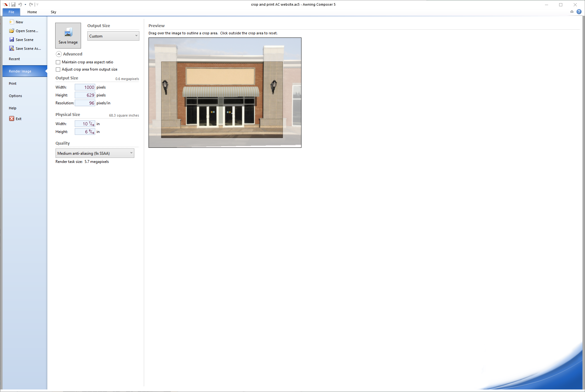
Task: Click the red Exit icon
Action: (x=12, y=118)
